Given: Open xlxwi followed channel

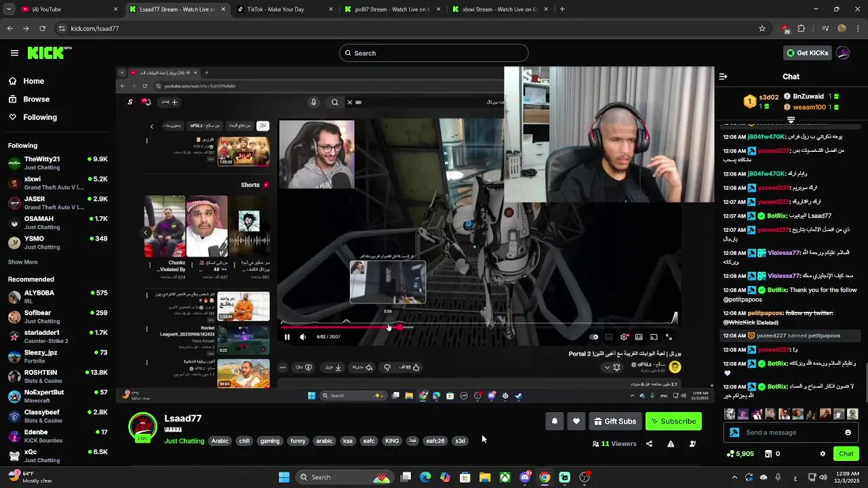Looking at the screenshot, I should click(x=58, y=183).
